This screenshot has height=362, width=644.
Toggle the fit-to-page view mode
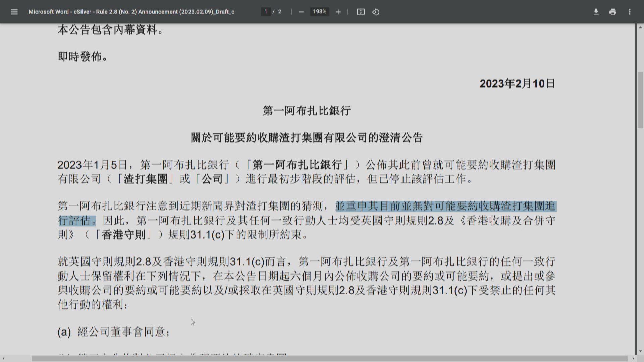360,12
